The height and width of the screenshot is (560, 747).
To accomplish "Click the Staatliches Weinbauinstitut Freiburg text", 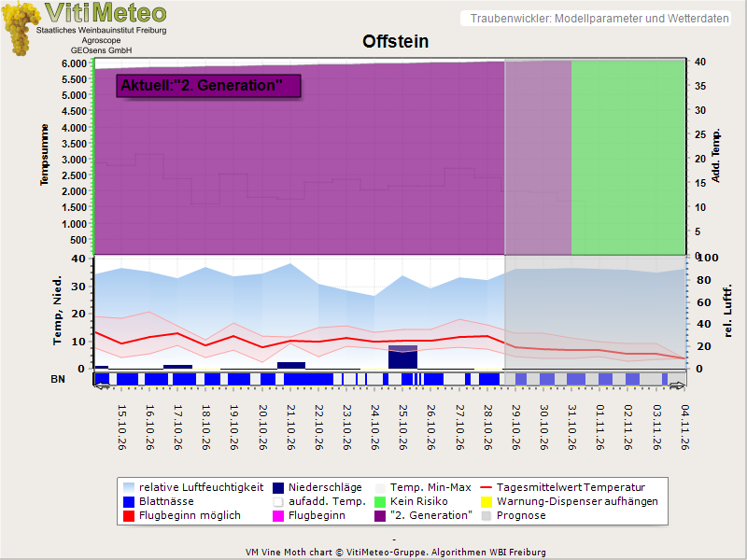I will click(102, 30).
